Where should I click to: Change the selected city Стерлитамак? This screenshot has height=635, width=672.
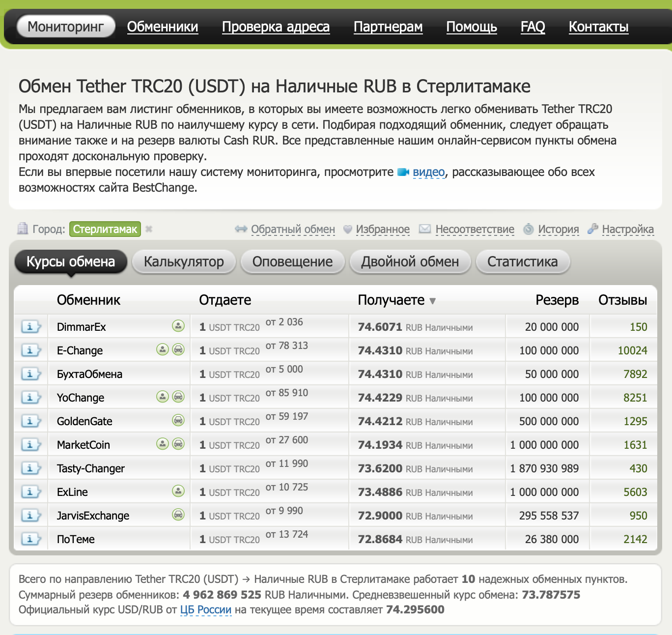point(105,229)
